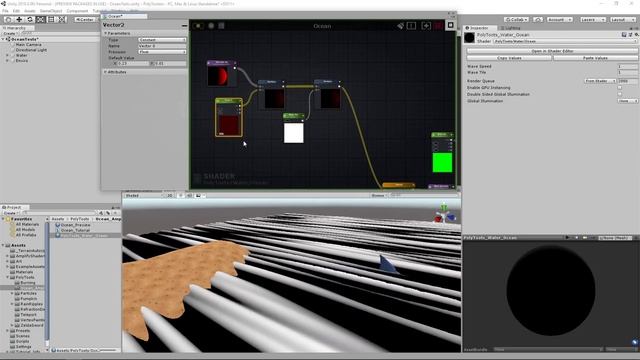Click the All Materials favorite

27,224
